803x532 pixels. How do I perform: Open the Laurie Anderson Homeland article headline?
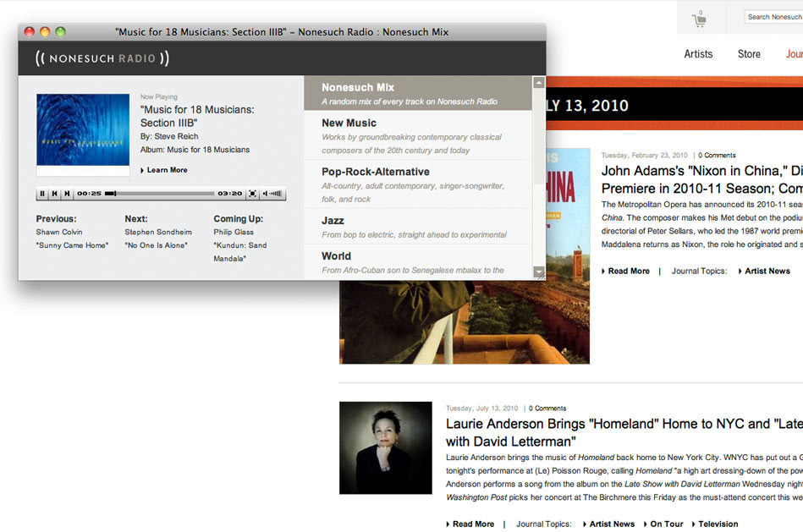tap(624, 433)
